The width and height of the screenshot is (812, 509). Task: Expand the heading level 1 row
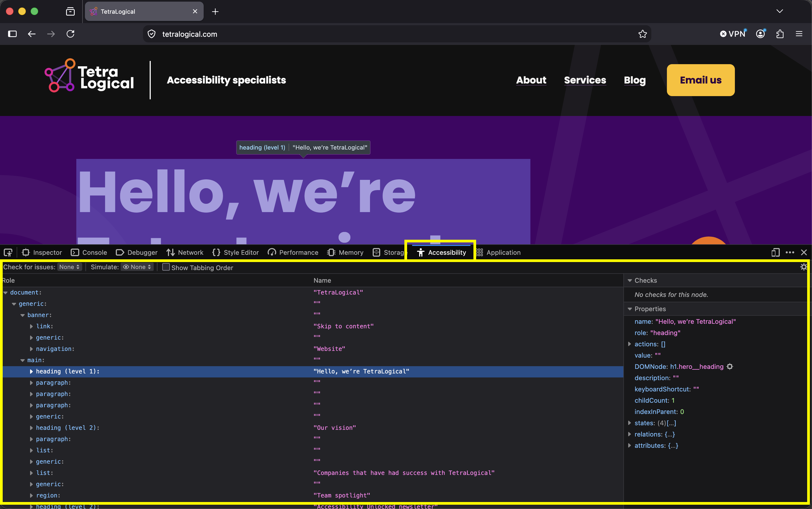31,371
